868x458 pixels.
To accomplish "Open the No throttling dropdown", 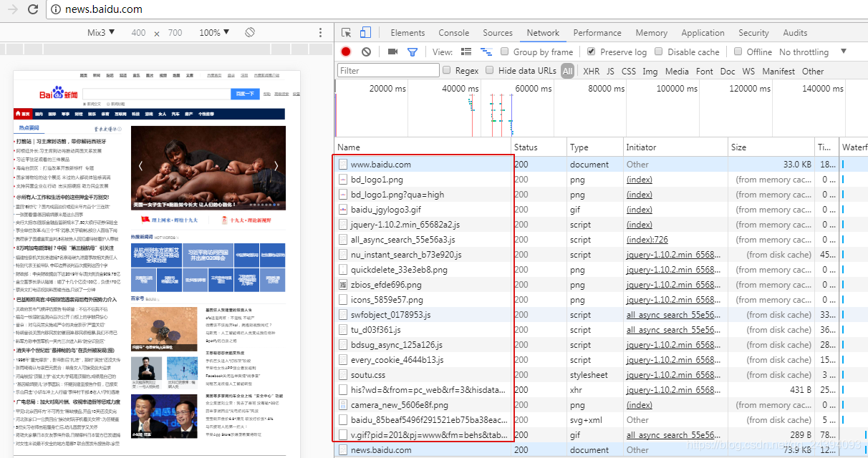I will [x=813, y=52].
